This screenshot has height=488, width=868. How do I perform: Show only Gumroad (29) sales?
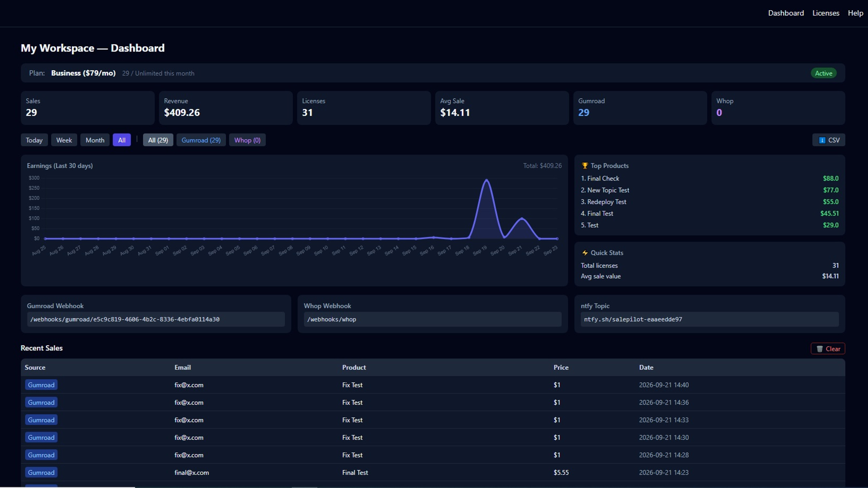[x=201, y=140]
